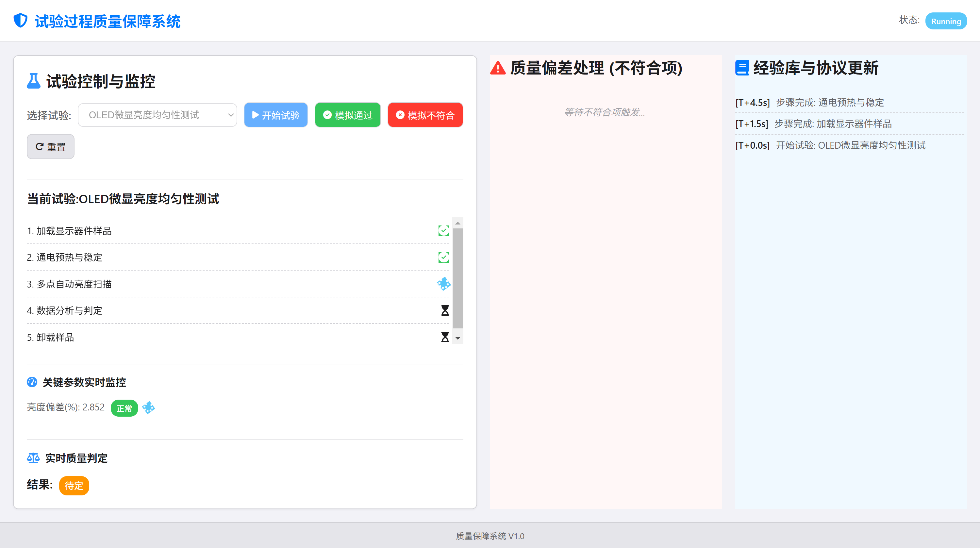
Task: Click the hourglass icon for 数据分析与判定
Action: (445, 310)
